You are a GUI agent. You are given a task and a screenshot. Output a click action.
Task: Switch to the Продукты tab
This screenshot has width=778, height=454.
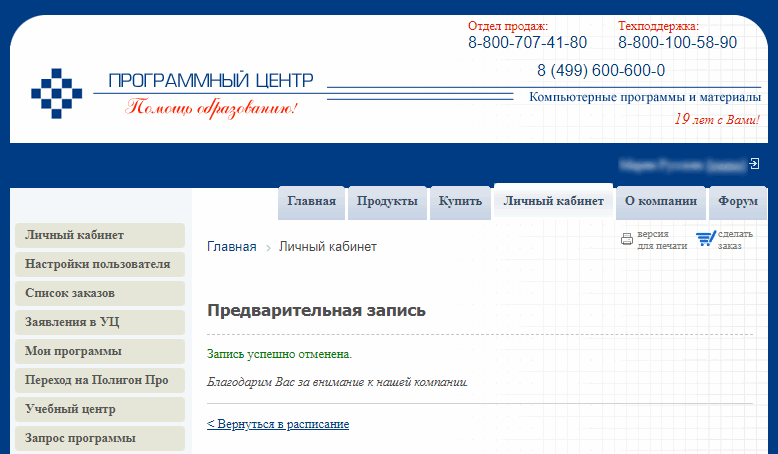[387, 201]
